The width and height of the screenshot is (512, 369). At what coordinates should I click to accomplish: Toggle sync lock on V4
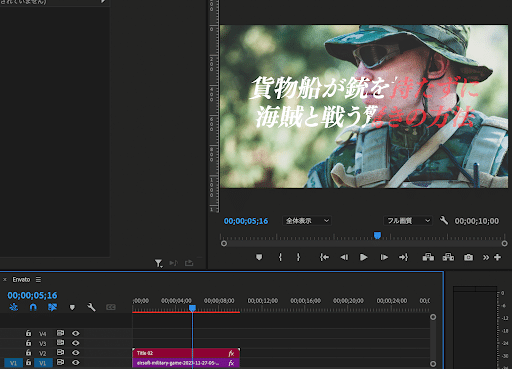[x=60, y=333]
